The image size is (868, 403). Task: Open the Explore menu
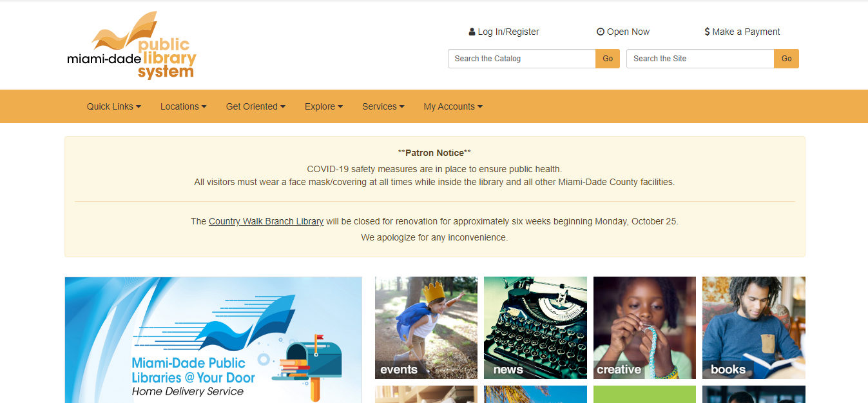tap(324, 106)
